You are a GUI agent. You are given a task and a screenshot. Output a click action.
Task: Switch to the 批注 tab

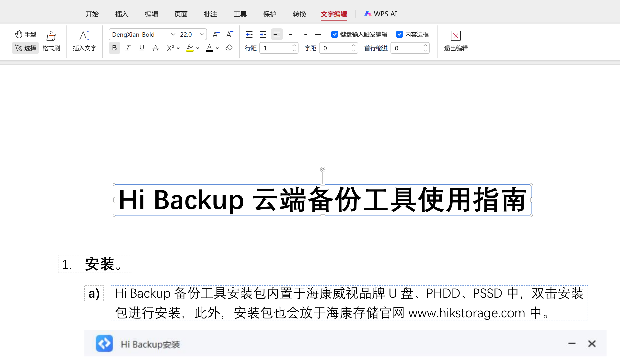click(211, 14)
